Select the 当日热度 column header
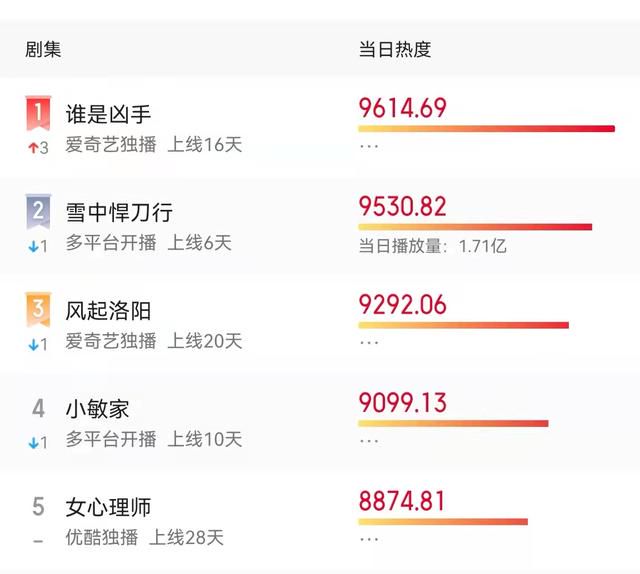This screenshot has width=640, height=574. 395,49
